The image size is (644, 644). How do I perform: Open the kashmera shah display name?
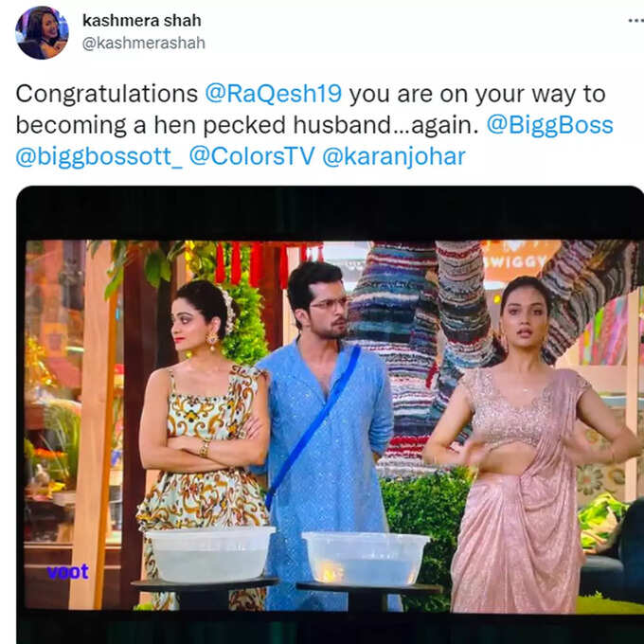(x=142, y=21)
